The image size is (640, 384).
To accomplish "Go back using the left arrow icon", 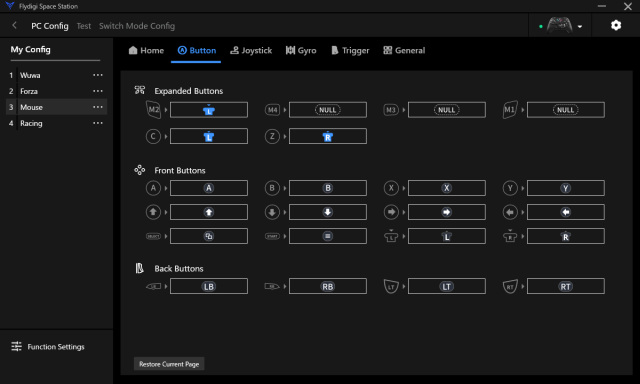I will click(x=14, y=25).
